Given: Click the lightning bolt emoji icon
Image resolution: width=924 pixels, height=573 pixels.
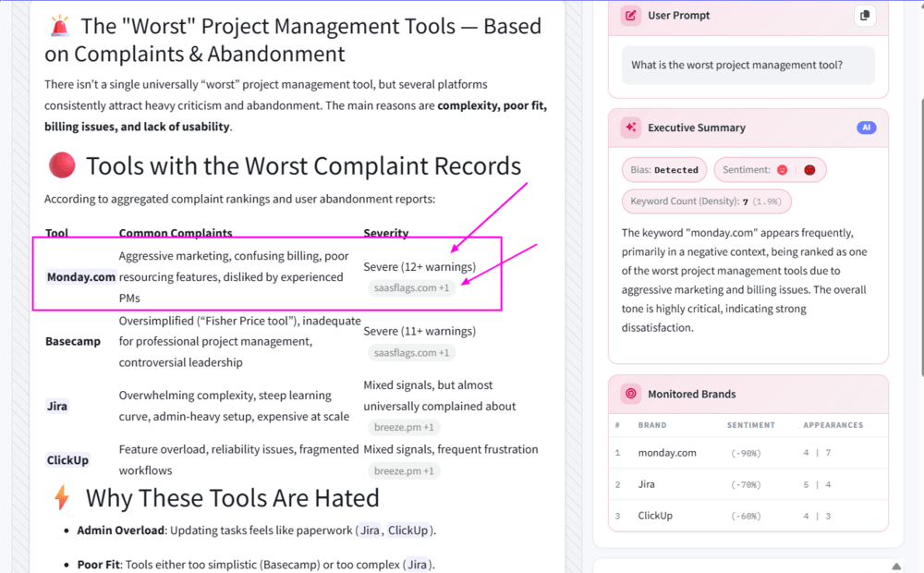Looking at the screenshot, I should (x=62, y=498).
